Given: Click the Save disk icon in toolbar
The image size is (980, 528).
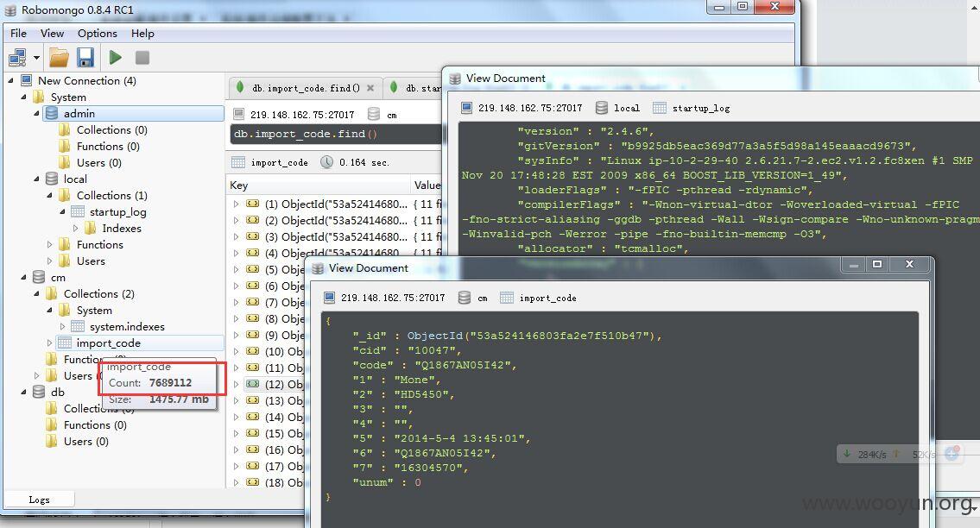Looking at the screenshot, I should point(85,58).
